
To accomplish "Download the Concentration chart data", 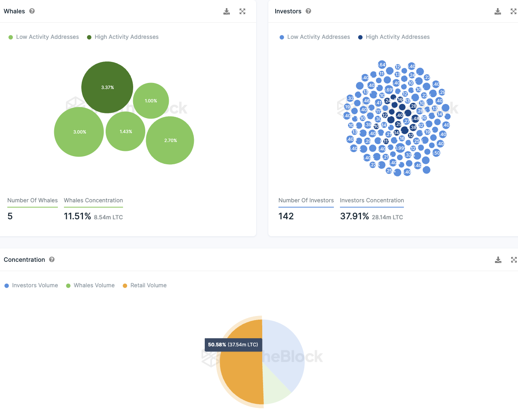I will [498, 260].
